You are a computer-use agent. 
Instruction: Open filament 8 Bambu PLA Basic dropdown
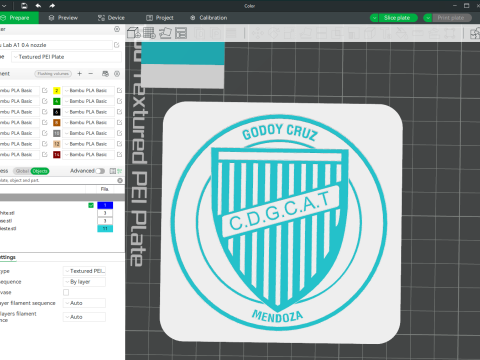point(88,122)
